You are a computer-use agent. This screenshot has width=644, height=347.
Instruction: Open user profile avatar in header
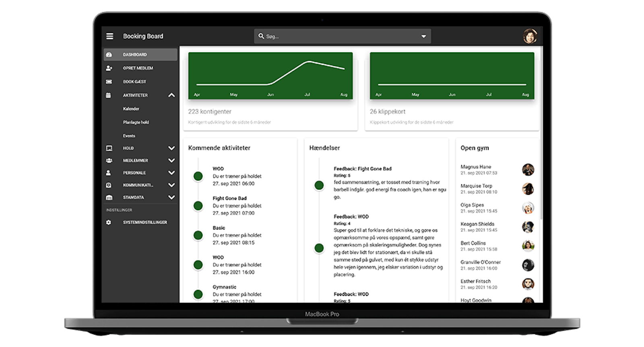tap(530, 36)
